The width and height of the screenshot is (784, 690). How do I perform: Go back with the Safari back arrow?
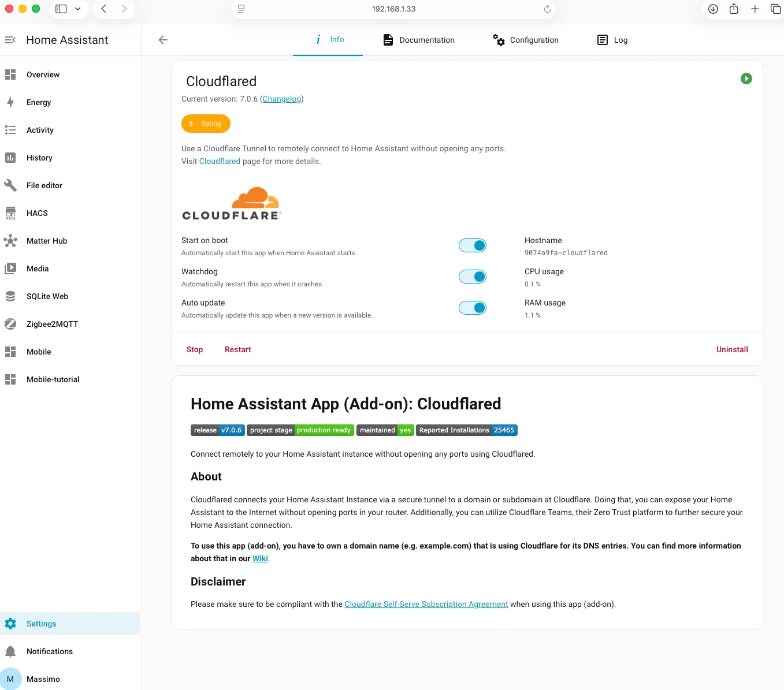click(x=103, y=9)
